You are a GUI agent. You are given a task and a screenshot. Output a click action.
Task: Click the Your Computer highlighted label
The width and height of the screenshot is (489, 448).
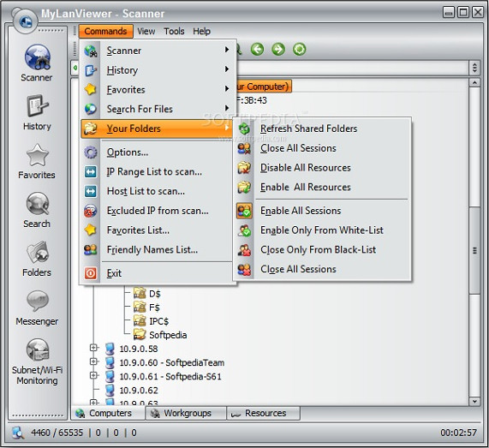coord(264,87)
